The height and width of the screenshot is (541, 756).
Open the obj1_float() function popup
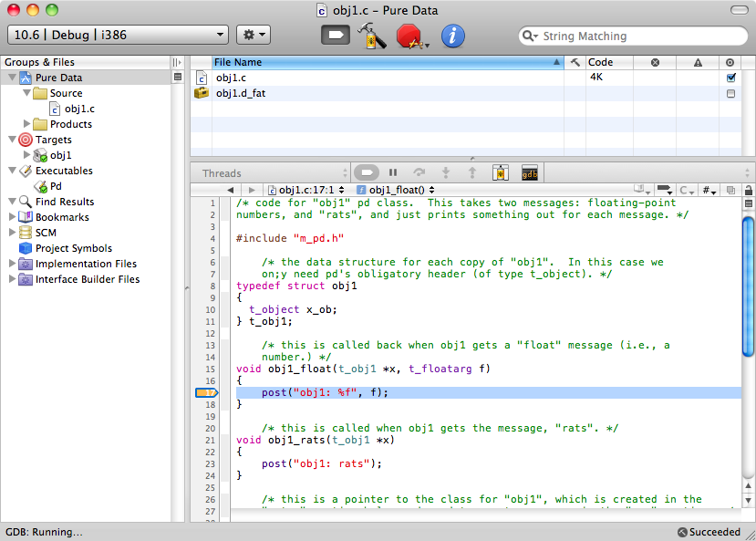click(396, 190)
